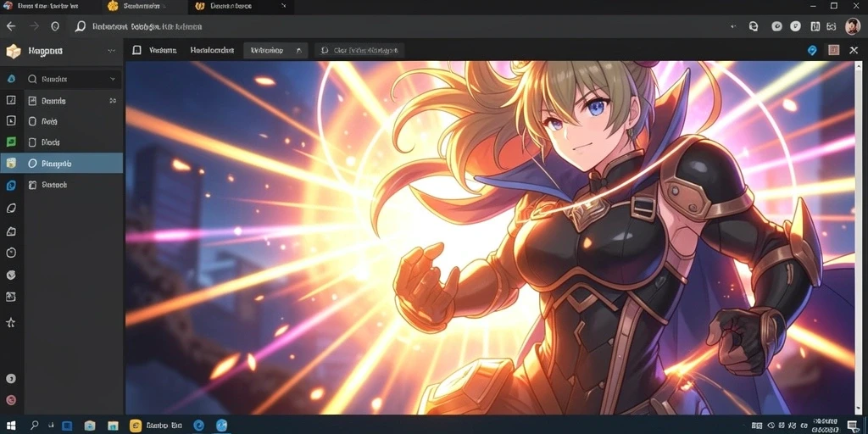Click the blue location-pin icon above the image
The height and width of the screenshot is (434, 868).
coord(812,50)
